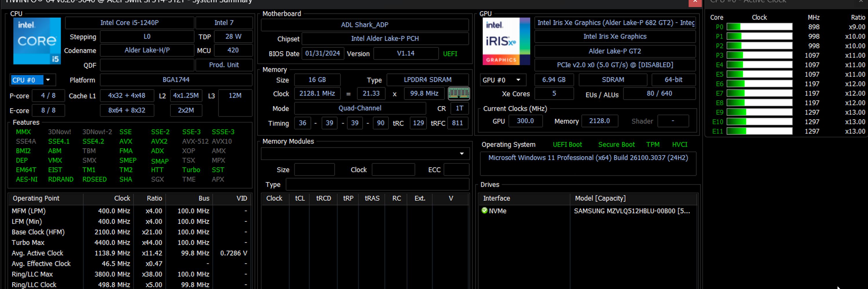Click the V1.14 BIOS version field
This screenshot has height=289, width=868.
pyautogui.click(x=406, y=53)
